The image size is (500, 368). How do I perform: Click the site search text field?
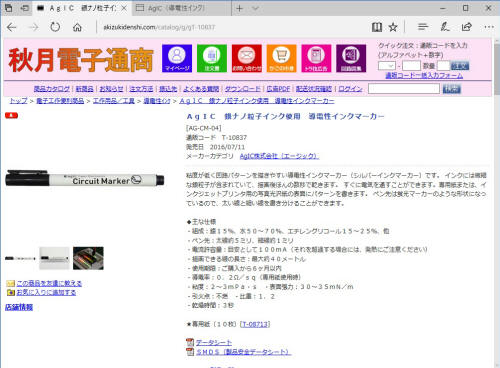coord(404,89)
